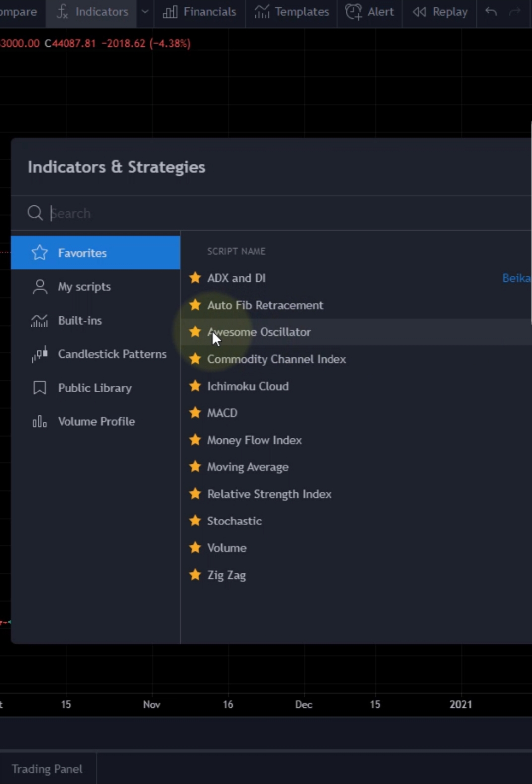Unfavorite ADX and DI star
Screen dimensions: 532x784
coord(195,278)
